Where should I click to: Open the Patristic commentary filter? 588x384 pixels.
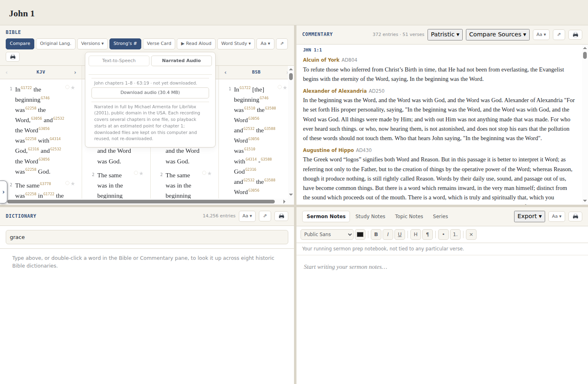pyautogui.click(x=445, y=35)
